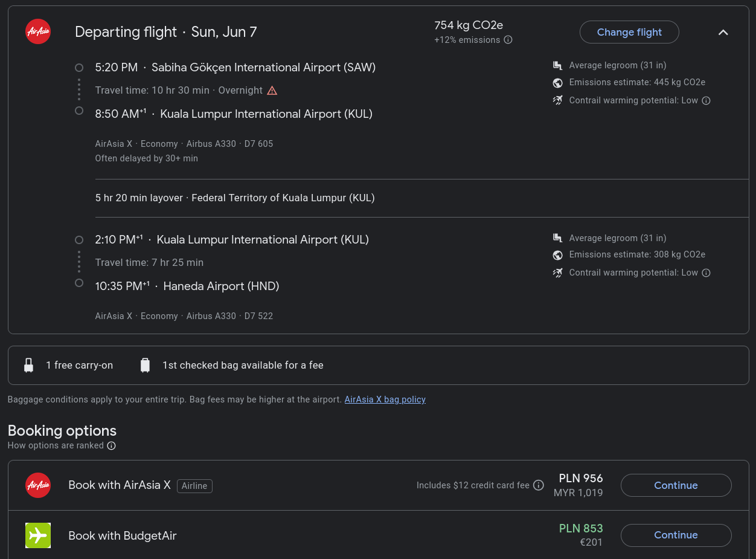Viewport: 756px width, 559px height.
Task: Open credit card fee info icon
Action: pos(539,485)
